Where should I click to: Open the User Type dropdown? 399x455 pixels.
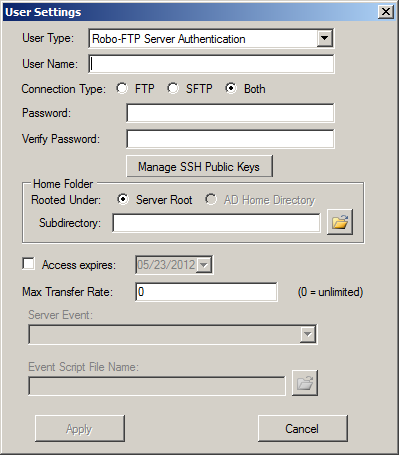[x=324, y=39]
